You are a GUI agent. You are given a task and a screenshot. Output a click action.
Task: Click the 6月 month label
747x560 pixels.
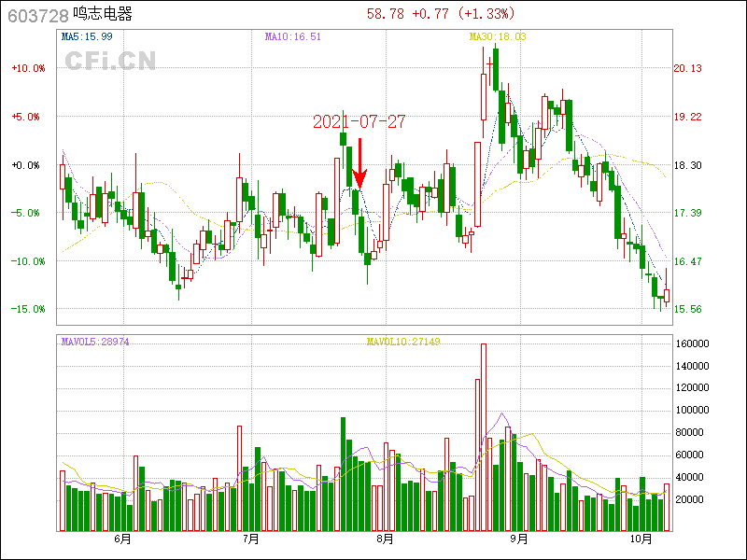[x=122, y=539]
